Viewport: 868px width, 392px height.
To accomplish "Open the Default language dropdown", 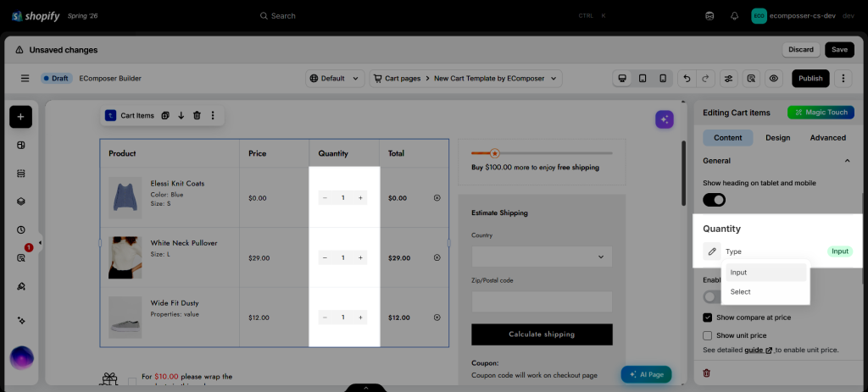I will pos(335,79).
